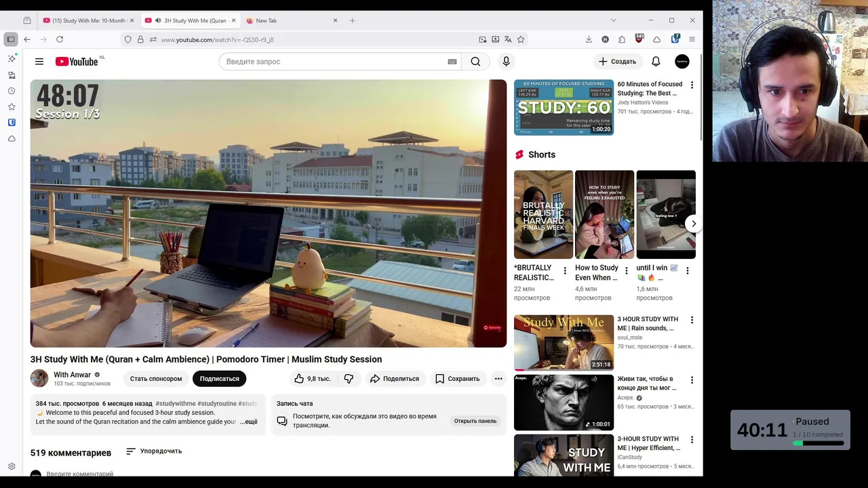Open more actions ellipsis under the video
868x488 pixels.
click(498, 379)
